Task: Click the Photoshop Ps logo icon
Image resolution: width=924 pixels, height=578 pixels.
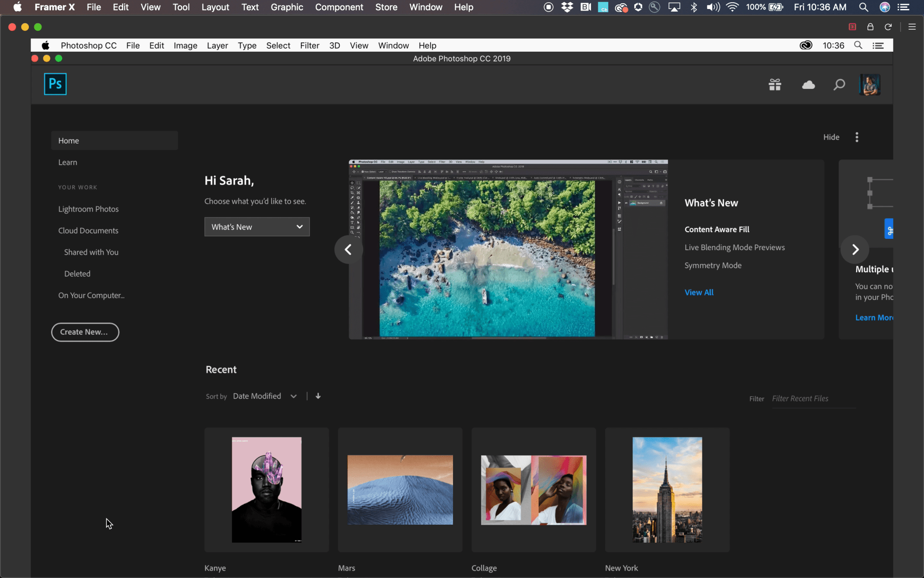Action: click(55, 84)
